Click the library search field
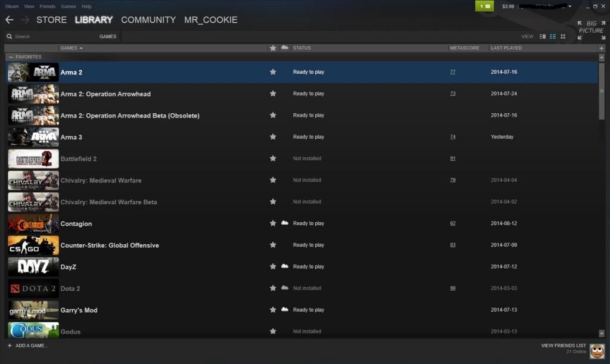This screenshot has height=364, width=610. click(51, 36)
